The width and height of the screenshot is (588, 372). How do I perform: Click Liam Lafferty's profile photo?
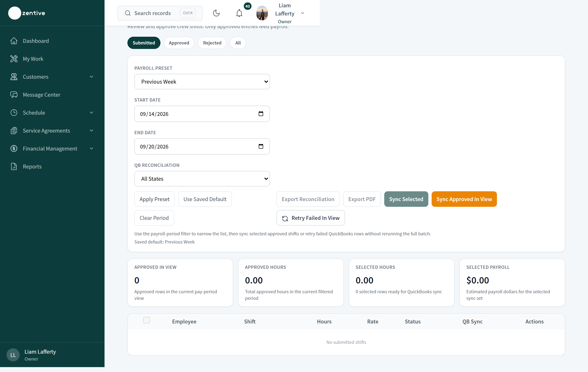pos(262,13)
